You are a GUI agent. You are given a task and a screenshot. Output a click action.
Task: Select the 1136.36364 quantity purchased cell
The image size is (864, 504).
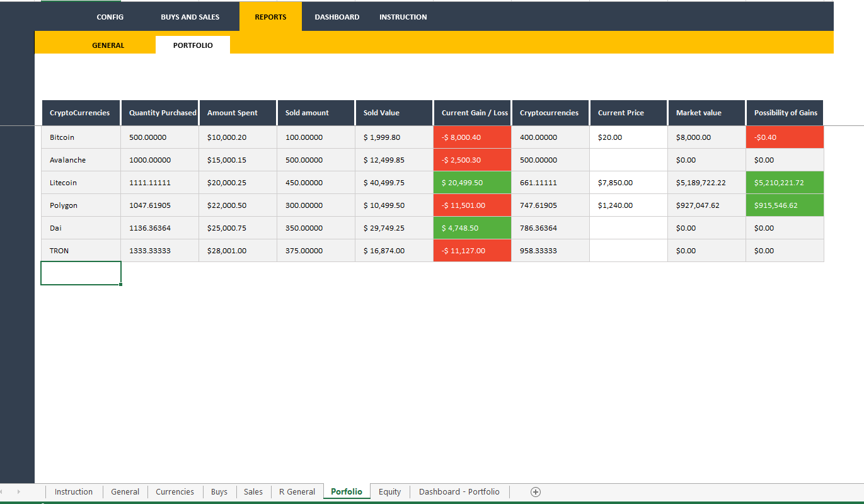click(x=159, y=228)
